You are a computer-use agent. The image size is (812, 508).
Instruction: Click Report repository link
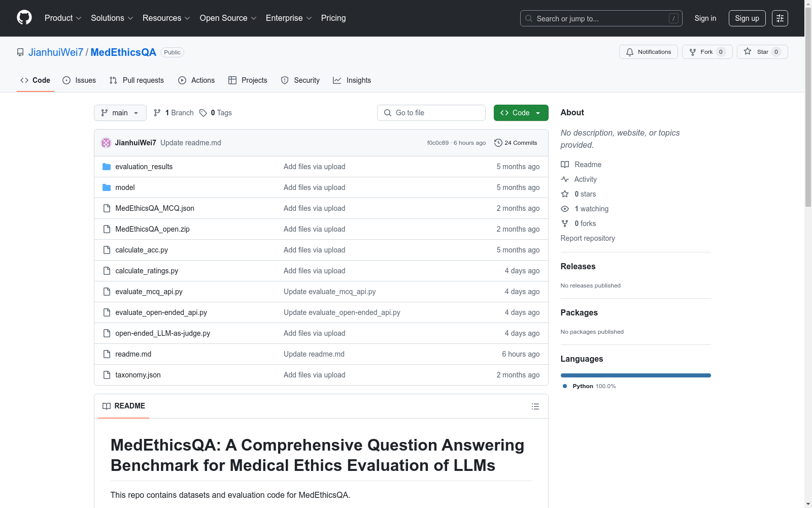[588, 238]
